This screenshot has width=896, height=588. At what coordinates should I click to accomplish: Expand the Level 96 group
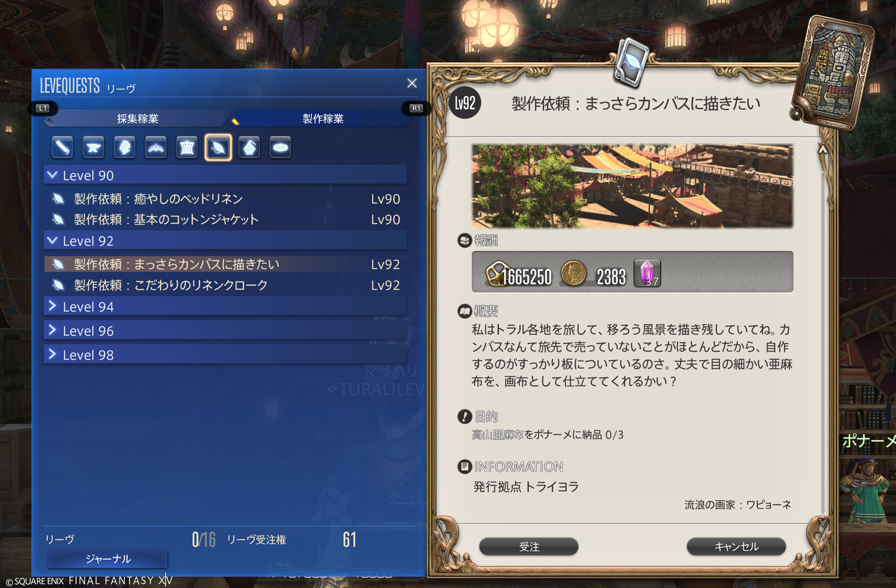(225, 331)
